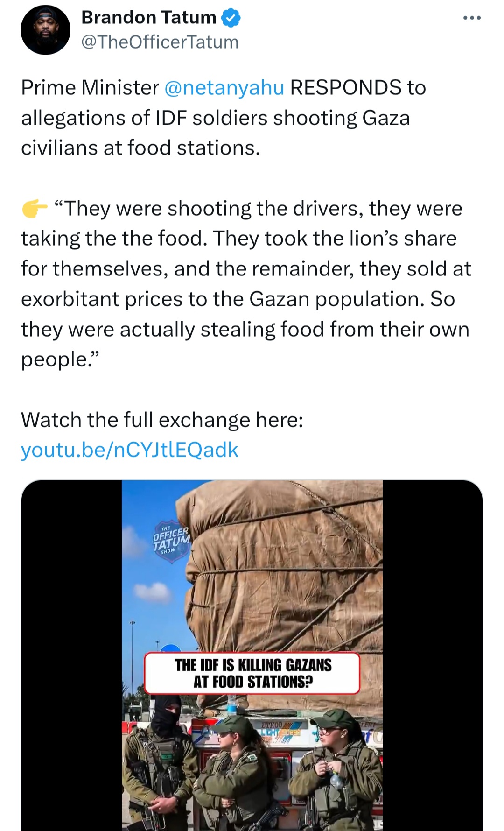Click the "IDF is killing Gazans" video caption

(252, 673)
